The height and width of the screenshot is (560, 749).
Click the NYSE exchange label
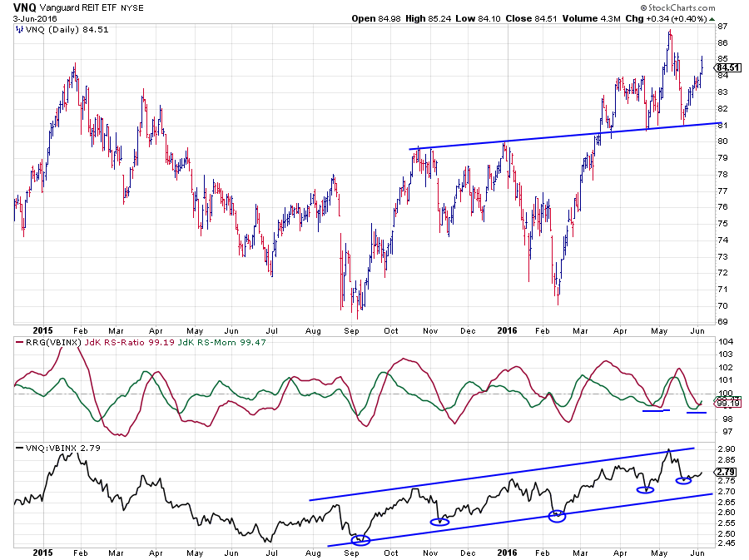[x=132, y=8]
